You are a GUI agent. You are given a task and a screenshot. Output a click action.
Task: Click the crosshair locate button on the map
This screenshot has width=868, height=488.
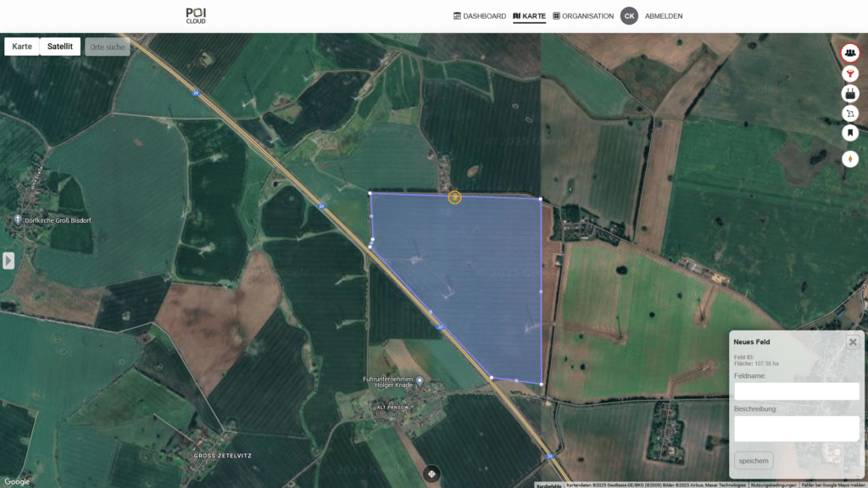[x=432, y=474]
